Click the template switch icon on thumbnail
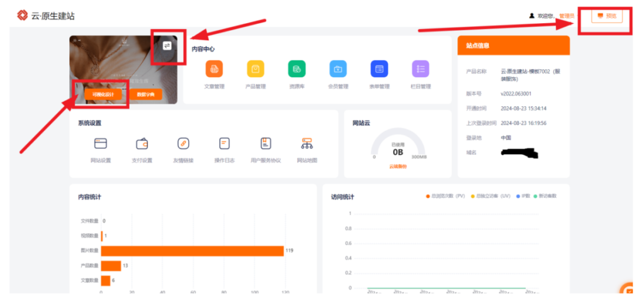 click(x=167, y=46)
